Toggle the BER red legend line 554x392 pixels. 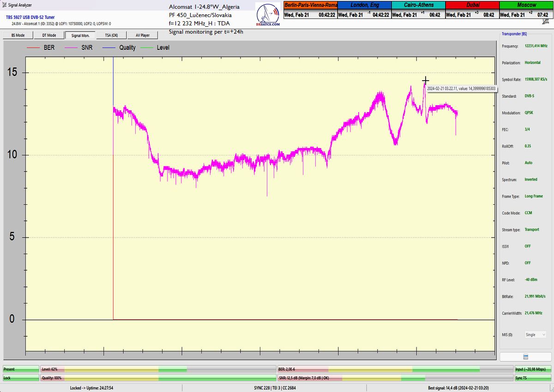point(34,48)
